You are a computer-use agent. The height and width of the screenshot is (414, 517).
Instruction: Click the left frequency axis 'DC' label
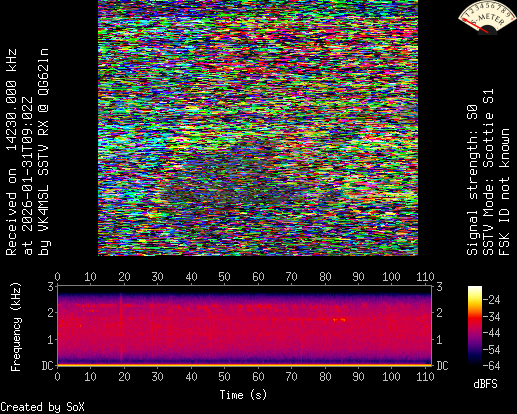coord(47,366)
